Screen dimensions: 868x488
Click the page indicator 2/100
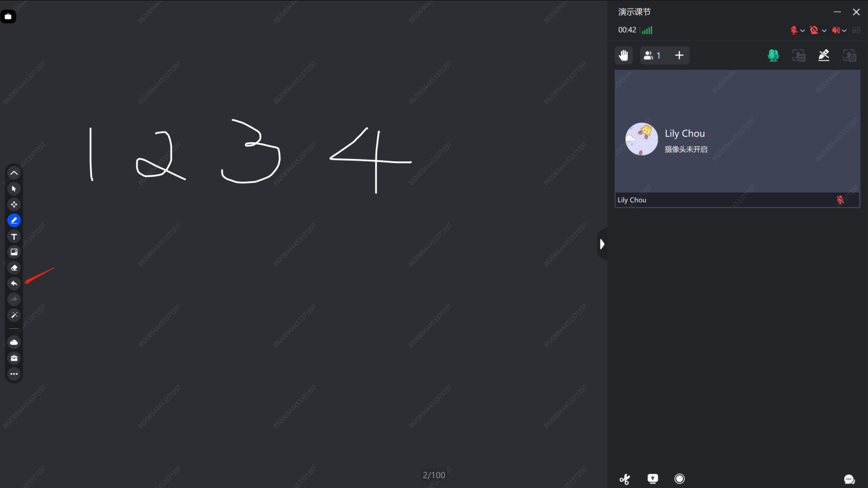[434, 475]
